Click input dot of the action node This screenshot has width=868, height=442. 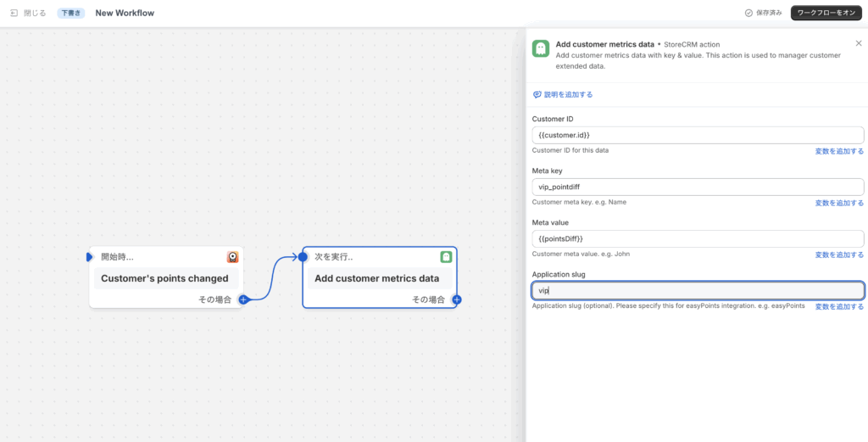[303, 257]
